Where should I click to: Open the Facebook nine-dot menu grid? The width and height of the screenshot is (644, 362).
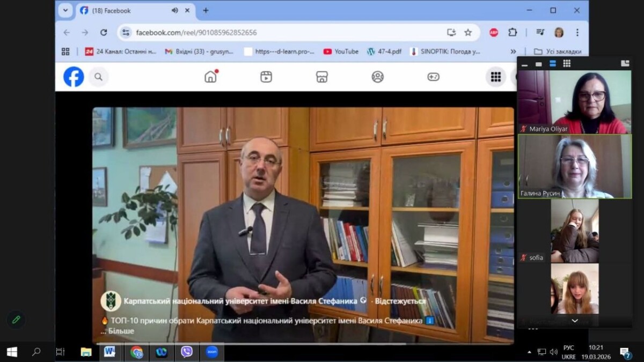[x=495, y=77]
